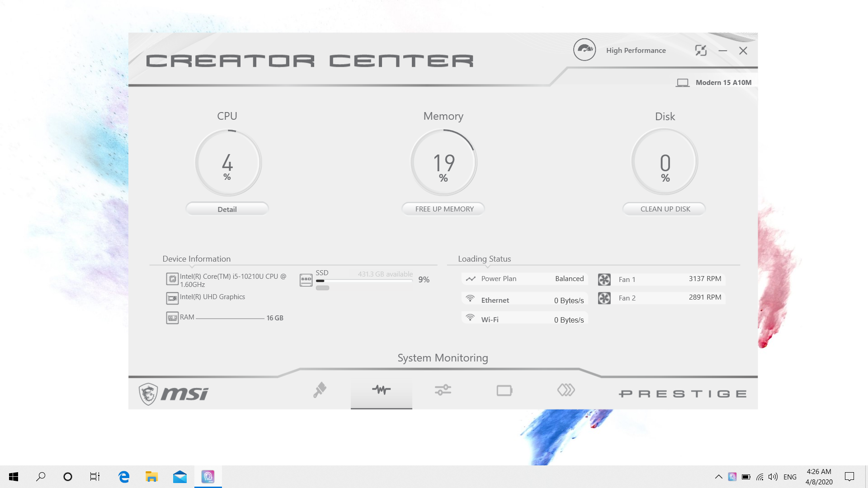Open Cortana circle on taskbar

(x=68, y=477)
